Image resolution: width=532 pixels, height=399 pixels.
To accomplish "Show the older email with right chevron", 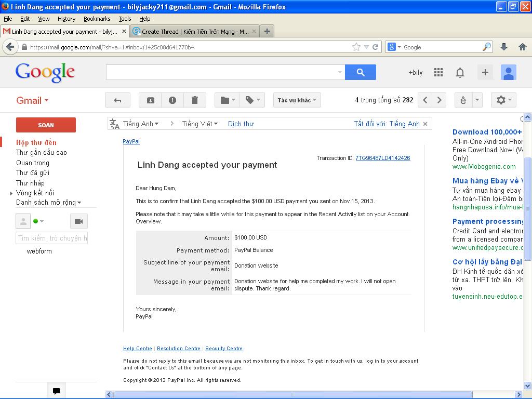I will click(440, 100).
